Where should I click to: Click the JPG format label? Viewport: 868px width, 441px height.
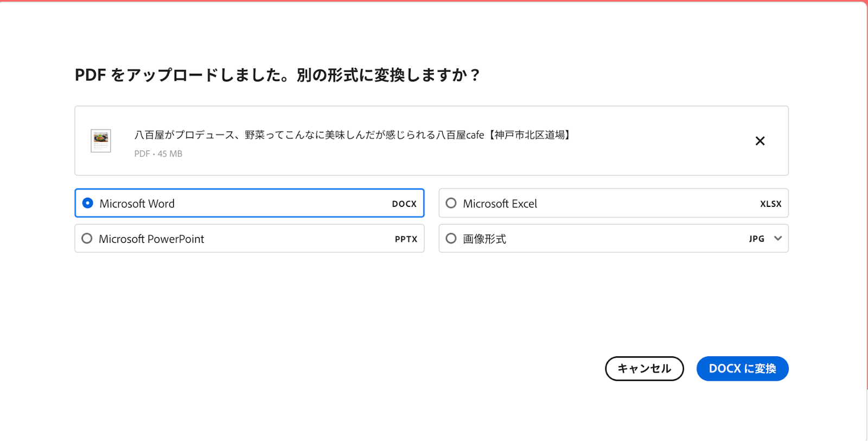click(x=757, y=239)
